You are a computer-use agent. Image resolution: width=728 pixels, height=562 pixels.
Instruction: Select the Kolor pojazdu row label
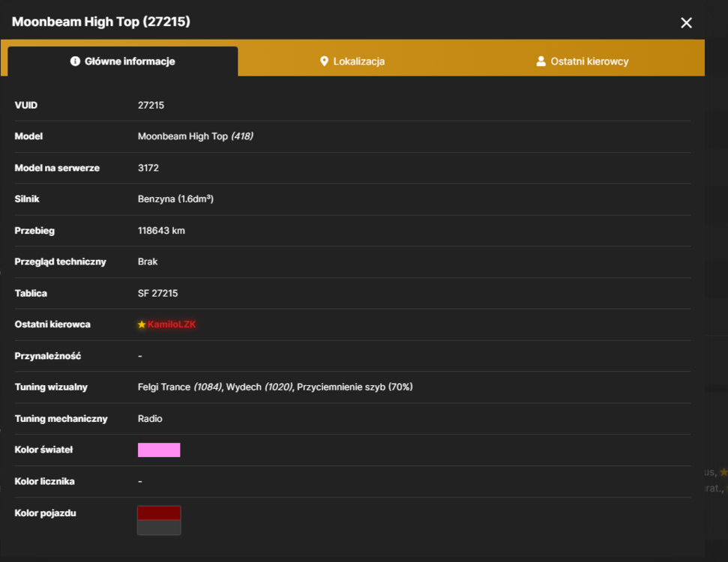coord(46,513)
